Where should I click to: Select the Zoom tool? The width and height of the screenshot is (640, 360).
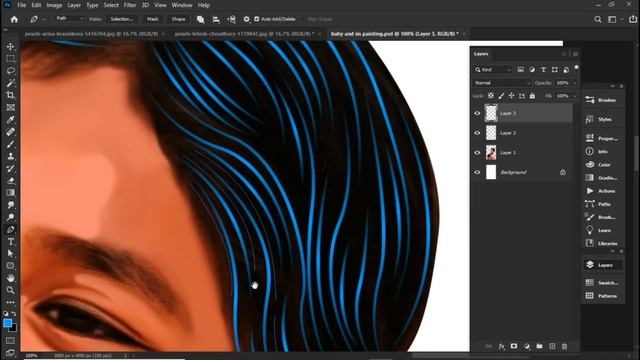pos(11,290)
